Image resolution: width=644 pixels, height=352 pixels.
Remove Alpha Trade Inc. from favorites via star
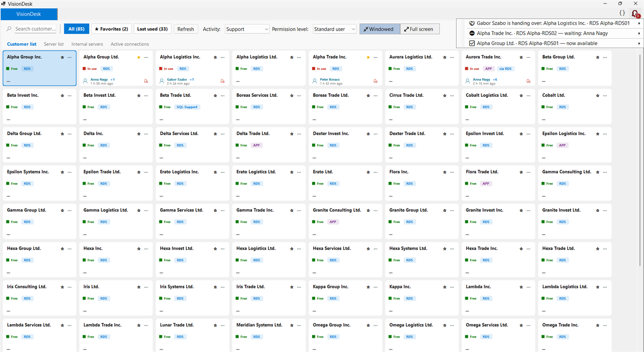click(x=368, y=57)
